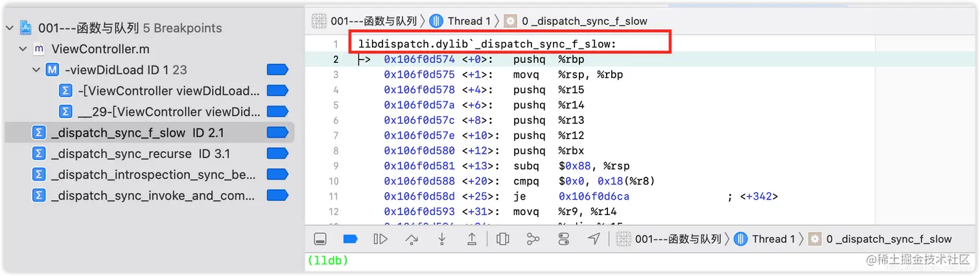Click gutter line number 11
This screenshot has width=980, height=276.
pyautogui.click(x=334, y=196)
